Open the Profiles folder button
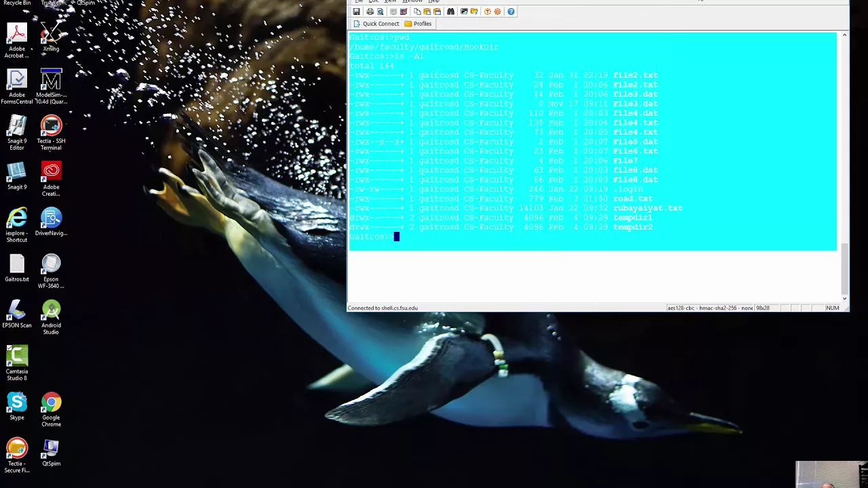The image size is (868, 488). (418, 24)
